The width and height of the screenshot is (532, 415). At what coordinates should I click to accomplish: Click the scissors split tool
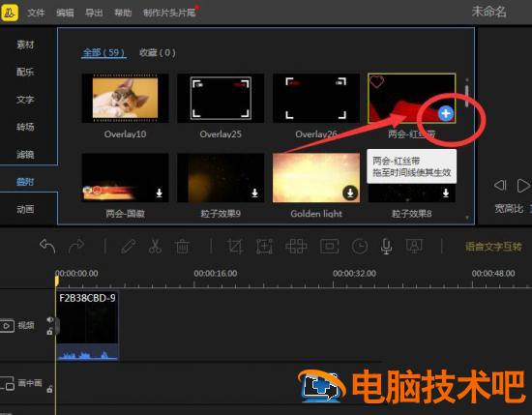click(155, 247)
